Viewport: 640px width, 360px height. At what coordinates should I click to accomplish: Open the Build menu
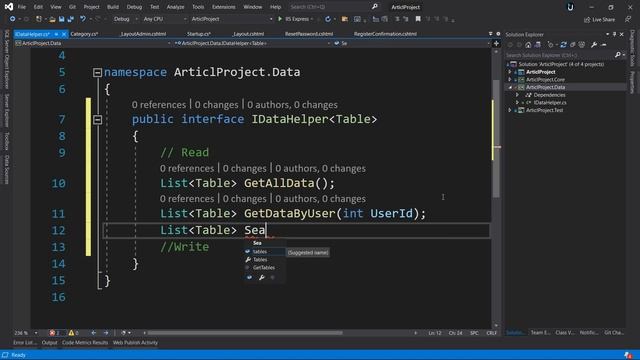click(x=113, y=7)
